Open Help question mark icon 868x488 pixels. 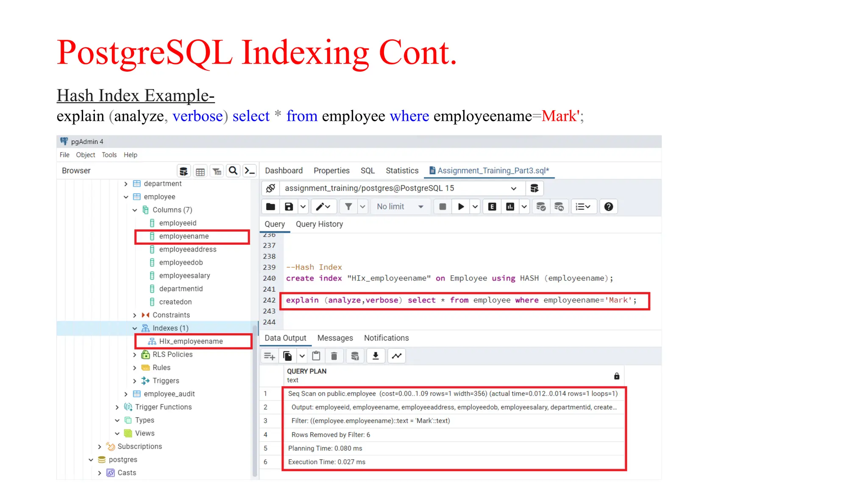tap(609, 207)
